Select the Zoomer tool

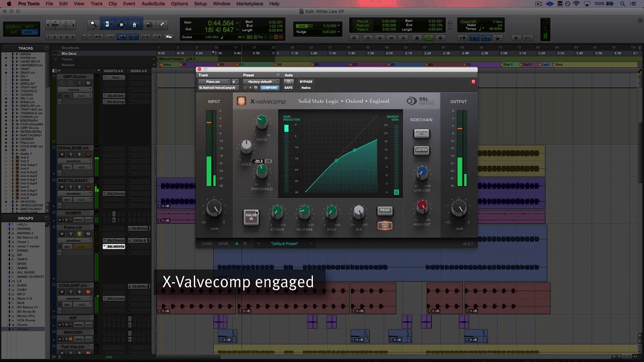[93, 24]
